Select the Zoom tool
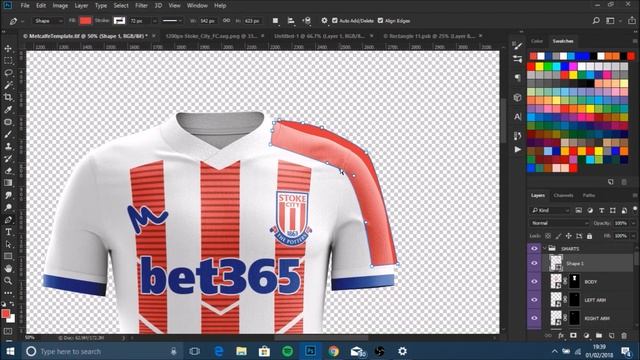Viewport: 640px width, 360px height. click(x=8, y=281)
